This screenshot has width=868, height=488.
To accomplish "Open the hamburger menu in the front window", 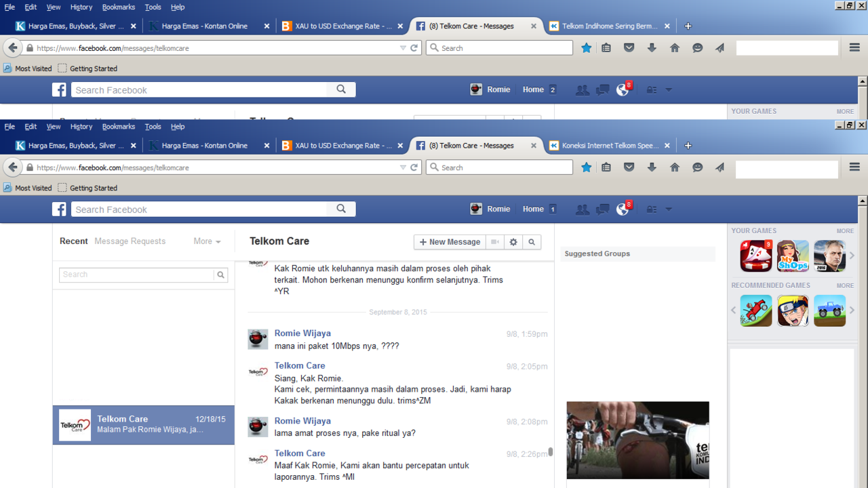I will click(854, 167).
